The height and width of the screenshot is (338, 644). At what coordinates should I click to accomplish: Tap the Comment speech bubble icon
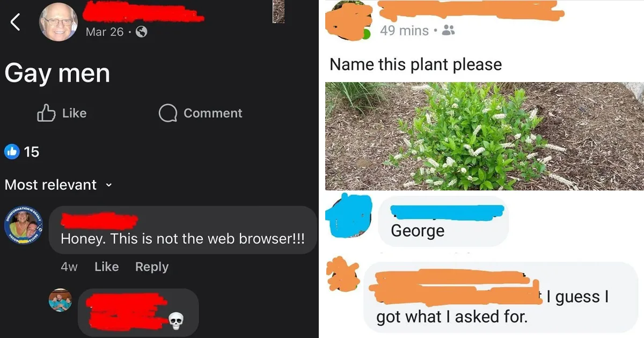[x=168, y=113]
